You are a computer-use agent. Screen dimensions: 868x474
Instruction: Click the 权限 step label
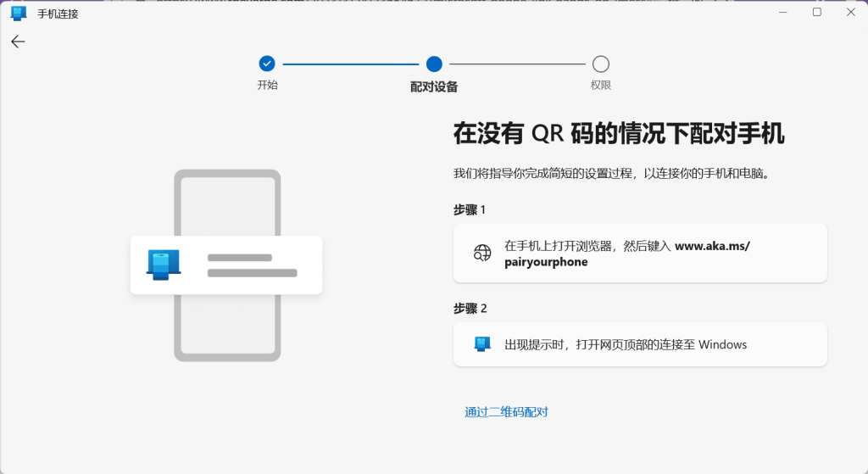[x=601, y=85]
